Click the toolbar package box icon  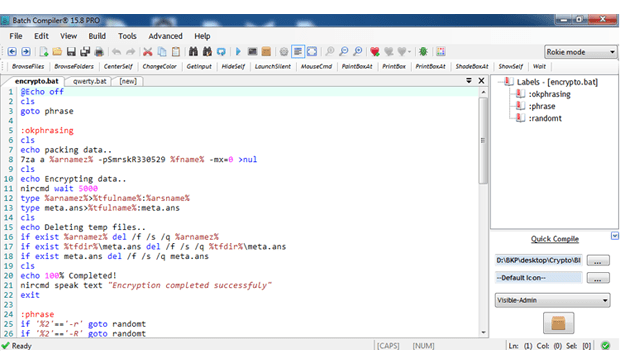(266, 52)
